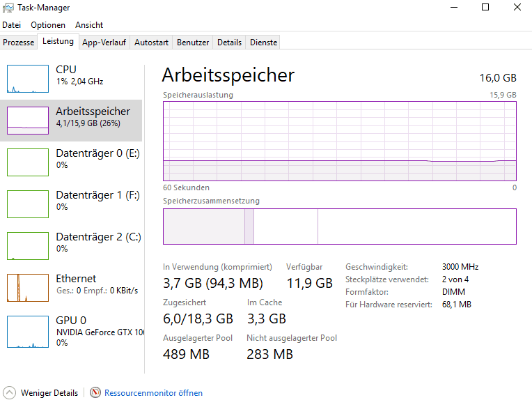Screen dimensions: 532x407
Task: Open the Datei menu
Action: pos(12,24)
